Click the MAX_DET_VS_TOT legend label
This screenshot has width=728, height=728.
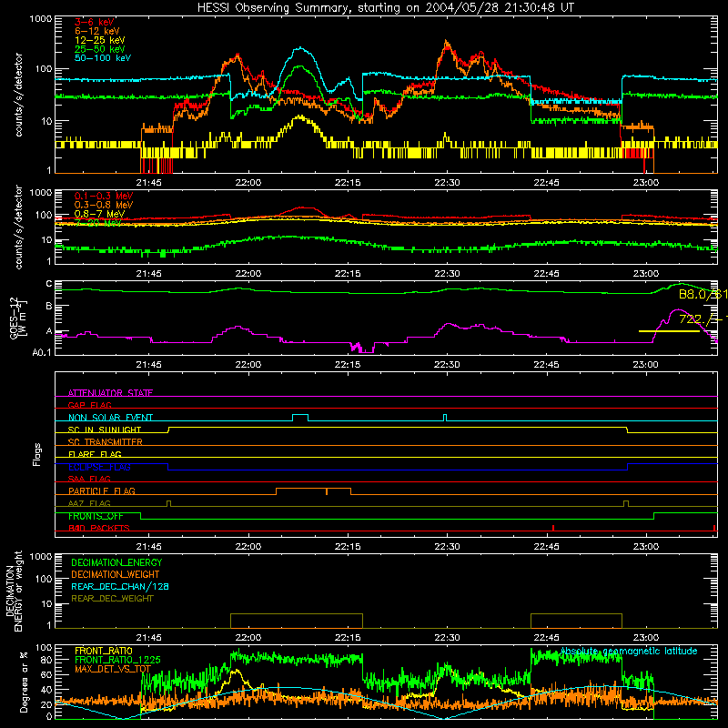(x=113, y=669)
